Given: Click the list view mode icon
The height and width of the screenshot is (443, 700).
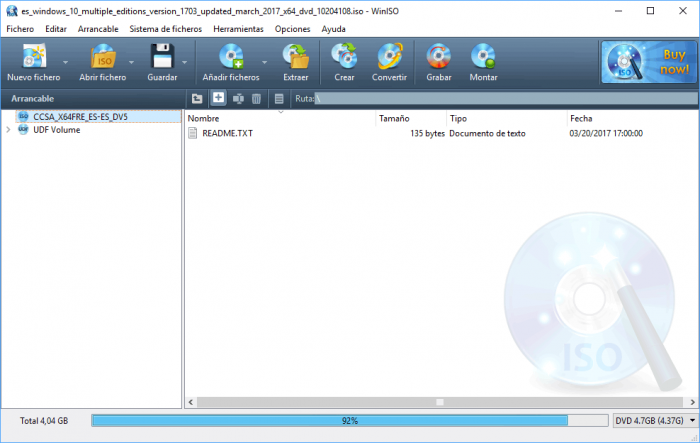Looking at the screenshot, I should click(x=279, y=99).
